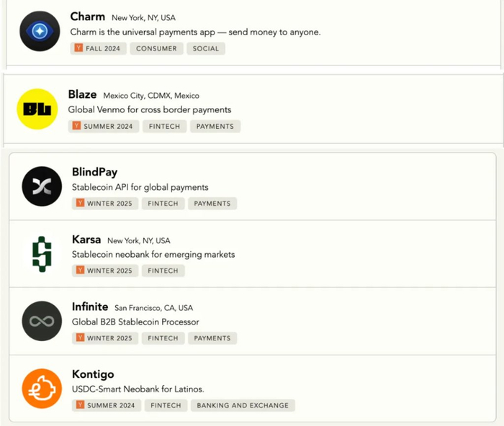The width and height of the screenshot is (504, 426).
Task: Open the Kontigo company title
Action: point(93,374)
